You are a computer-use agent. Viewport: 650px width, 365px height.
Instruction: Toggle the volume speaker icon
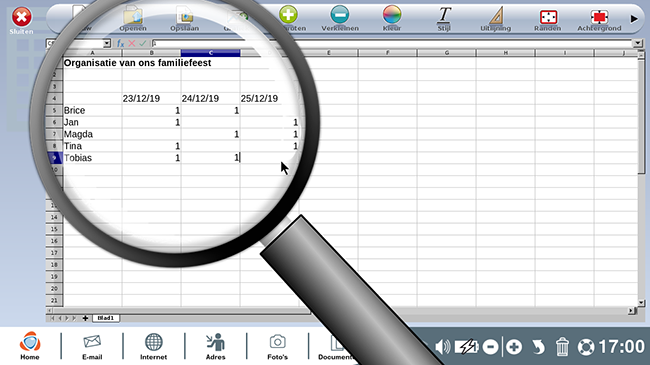click(x=443, y=346)
